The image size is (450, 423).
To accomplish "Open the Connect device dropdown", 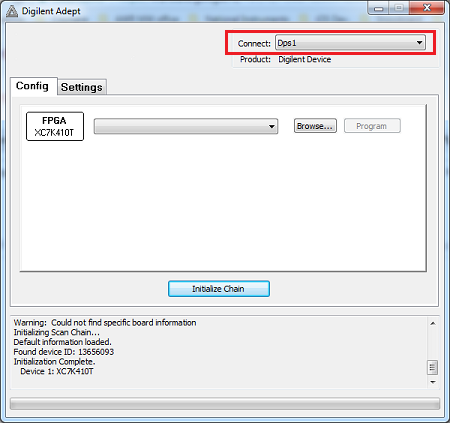I will [x=350, y=43].
